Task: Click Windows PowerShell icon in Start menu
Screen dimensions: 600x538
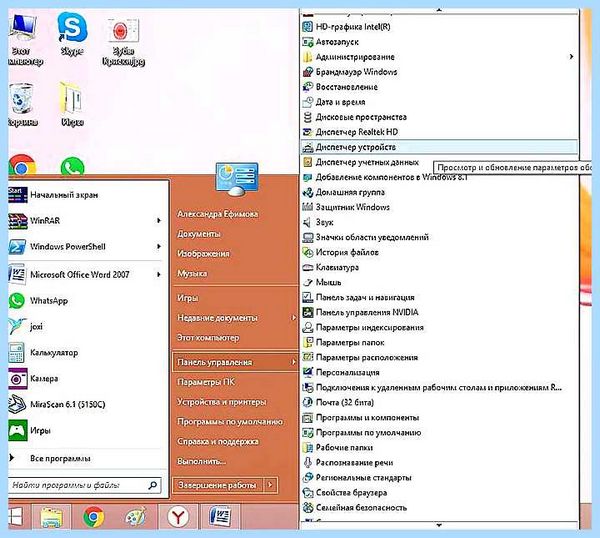Action: [x=18, y=247]
